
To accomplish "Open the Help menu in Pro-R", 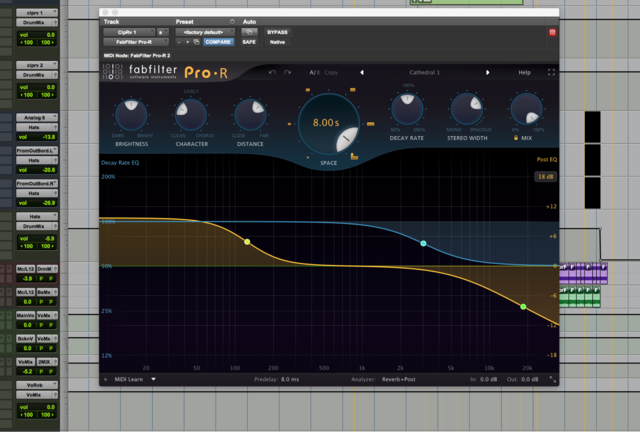I will point(524,72).
